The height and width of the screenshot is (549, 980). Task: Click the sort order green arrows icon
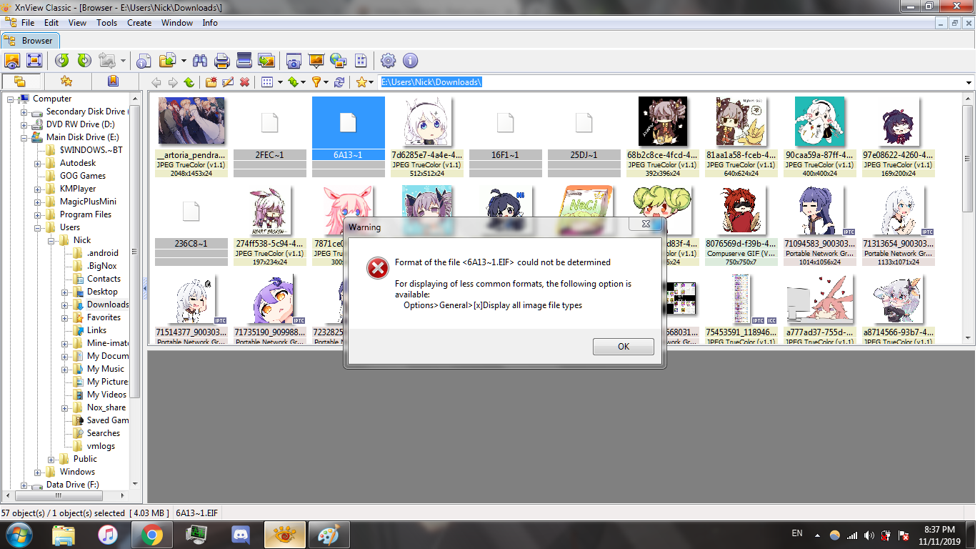pos(293,82)
